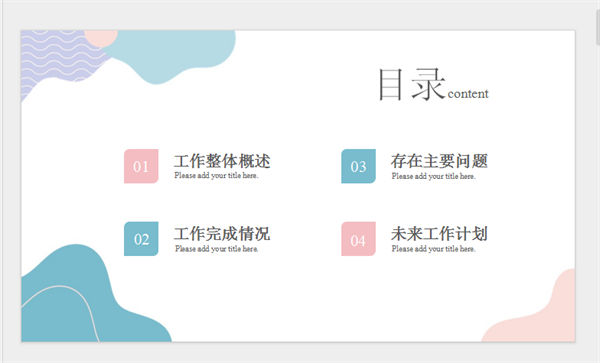Click the heading 工作整体概述
The width and height of the screenshot is (600, 363).
(222, 161)
